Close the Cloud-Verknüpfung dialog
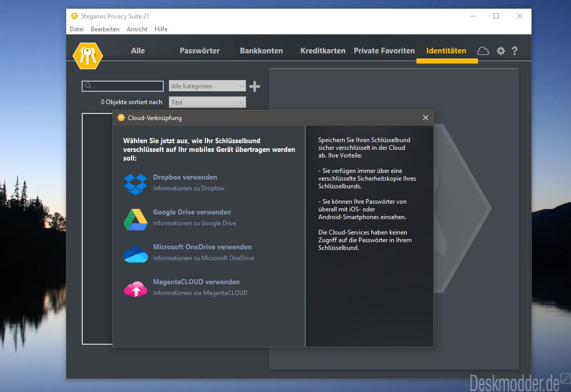This screenshot has height=392, width=571. [x=426, y=117]
